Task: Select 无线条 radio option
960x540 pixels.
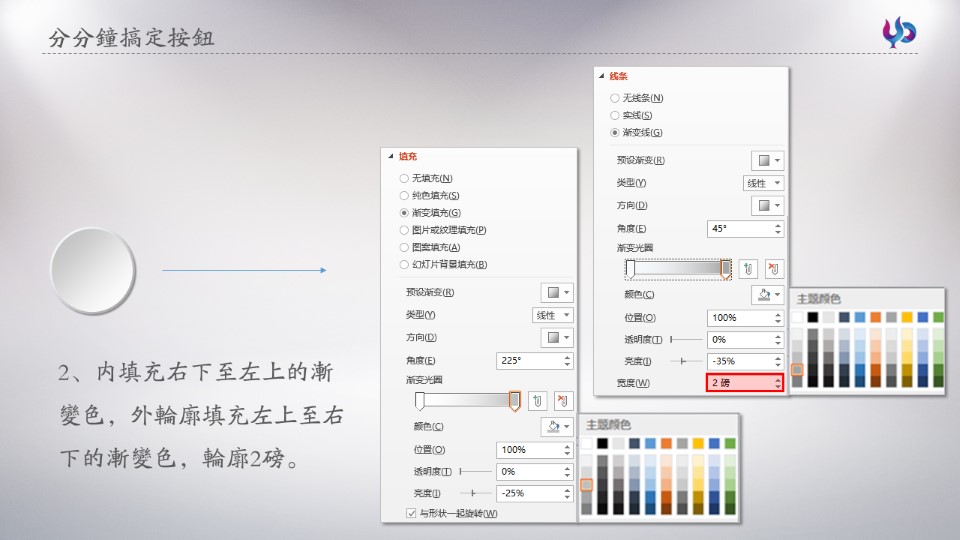Action: tap(615, 98)
